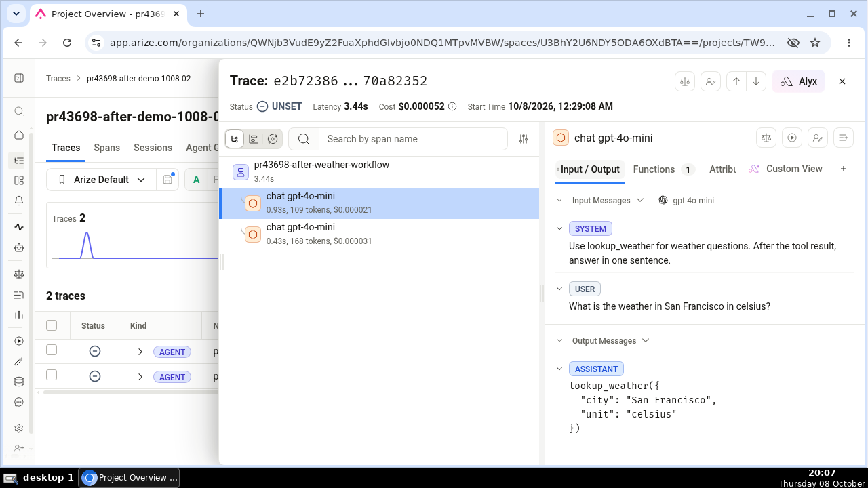Open search in left sidebar

click(x=19, y=112)
